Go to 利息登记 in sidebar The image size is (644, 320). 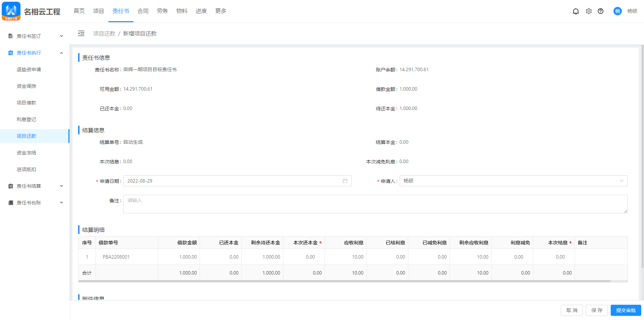pyautogui.click(x=35, y=119)
